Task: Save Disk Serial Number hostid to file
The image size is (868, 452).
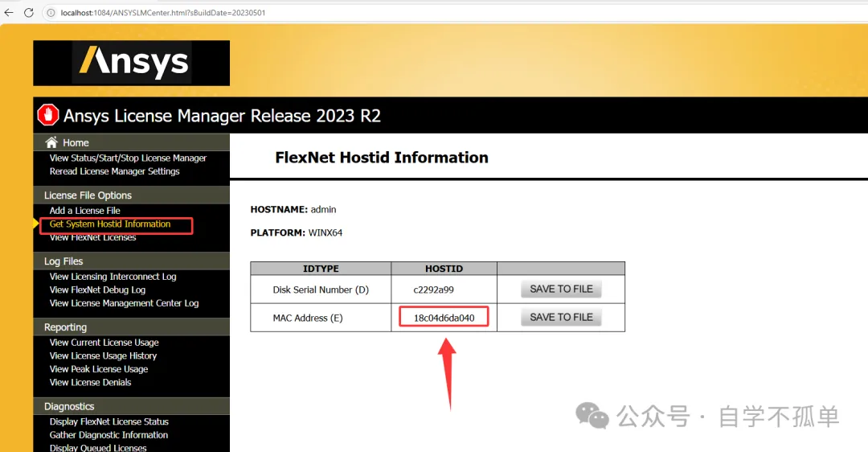Action: pyautogui.click(x=561, y=290)
